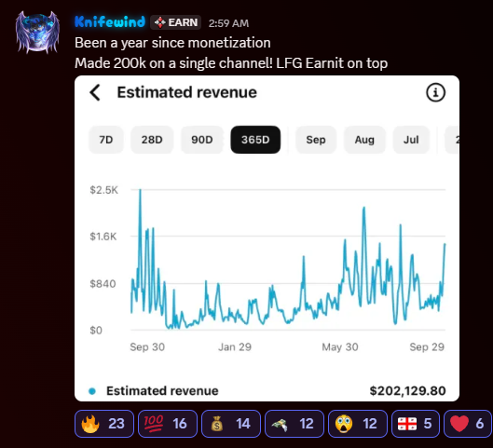Select the 7D time range tab
493x448 pixels.
(x=106, y=140)
